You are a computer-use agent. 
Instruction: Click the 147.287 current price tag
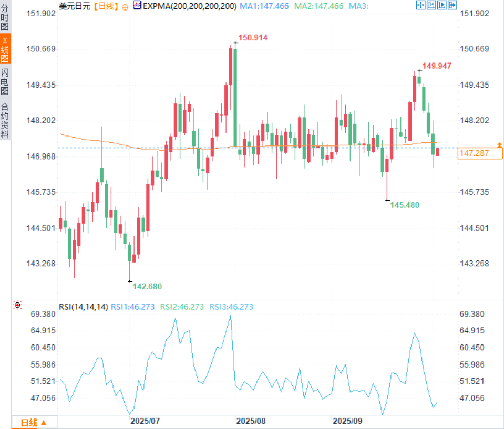tap(480, 153)
